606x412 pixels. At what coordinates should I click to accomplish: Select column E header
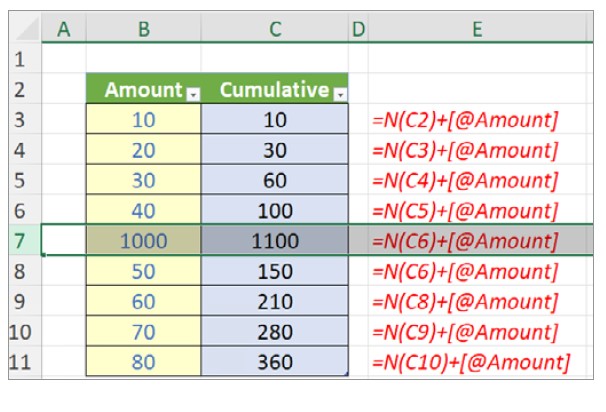click(x=476, y=31)
